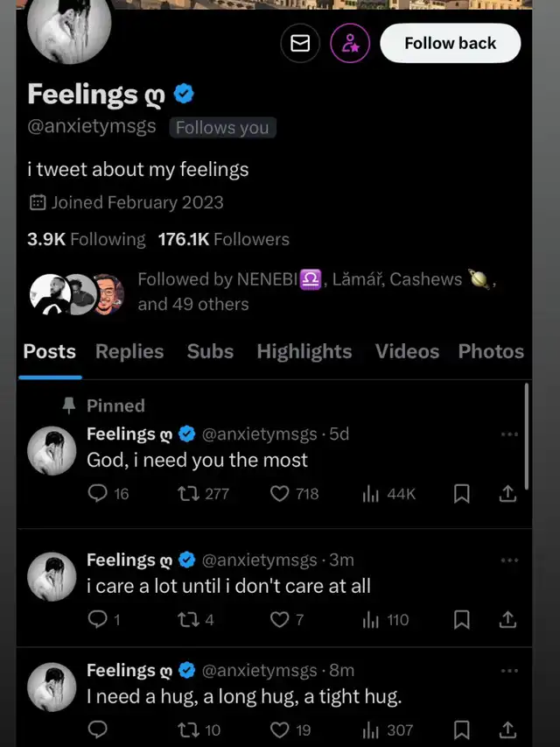Open direct message envelope icon
Image resolution: width=560 pixels, height=747 pixels.
(x=300, y=44)
